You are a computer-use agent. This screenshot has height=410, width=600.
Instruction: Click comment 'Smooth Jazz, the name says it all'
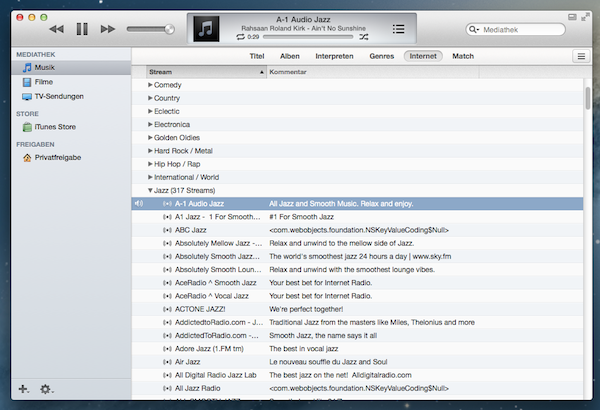tap(323, 336)
